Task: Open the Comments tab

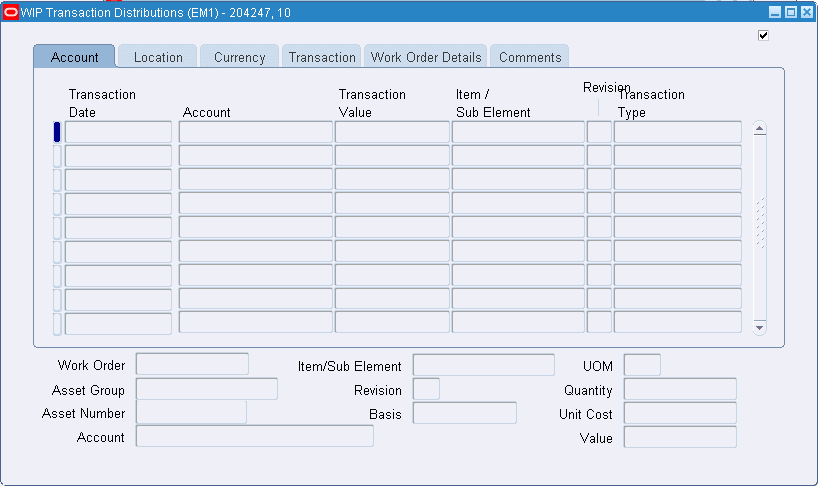Action: point(530,57)
